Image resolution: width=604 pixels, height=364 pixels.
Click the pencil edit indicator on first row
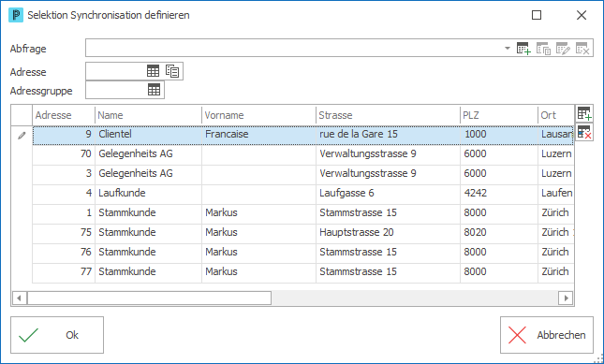22,135
